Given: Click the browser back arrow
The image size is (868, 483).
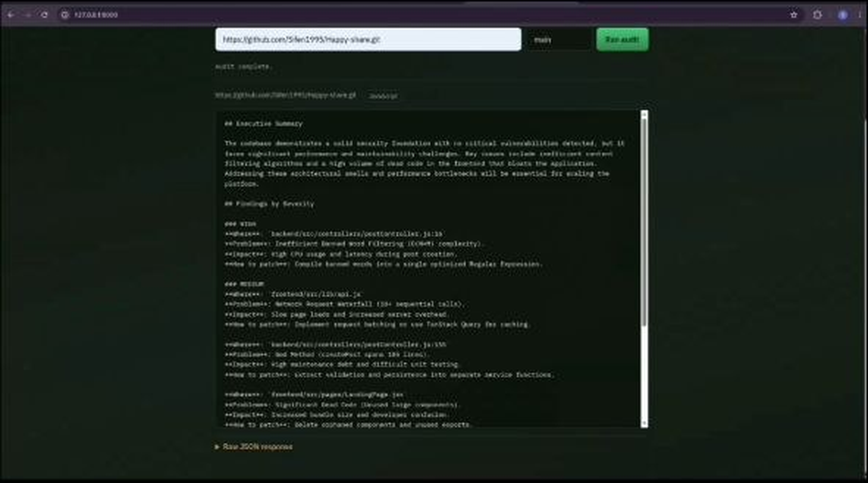Looking at the screenshot, I should (x=11, y=15).
